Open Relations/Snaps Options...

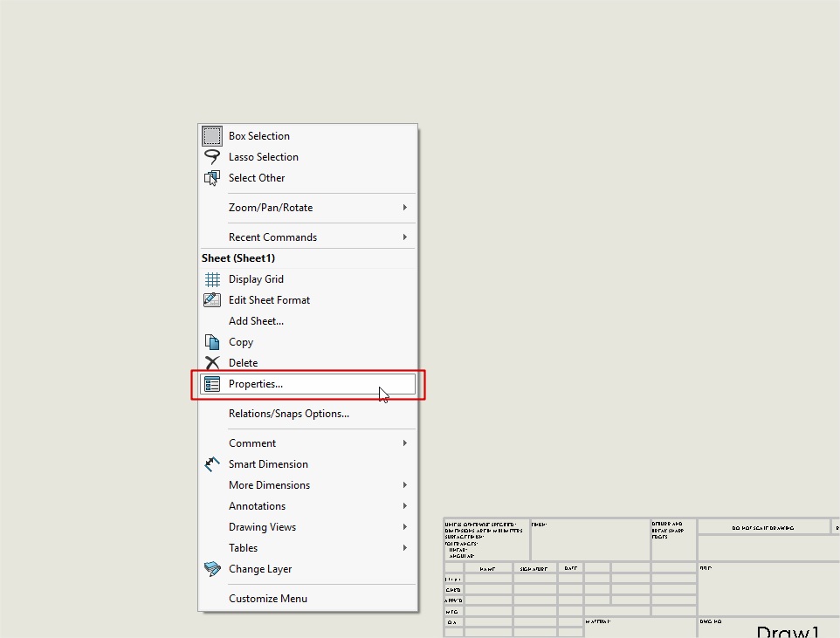coord(288,414)
